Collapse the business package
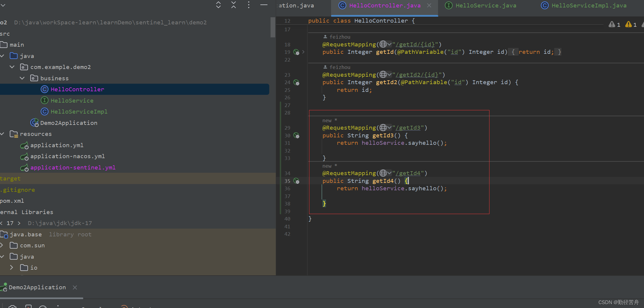This screenshot has width=644, height=308. click(22, 78)
